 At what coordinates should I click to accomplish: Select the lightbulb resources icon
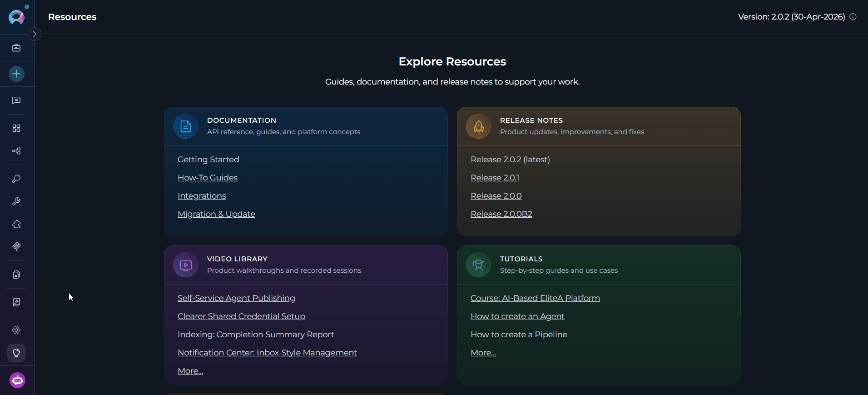[x=16, y=353]
